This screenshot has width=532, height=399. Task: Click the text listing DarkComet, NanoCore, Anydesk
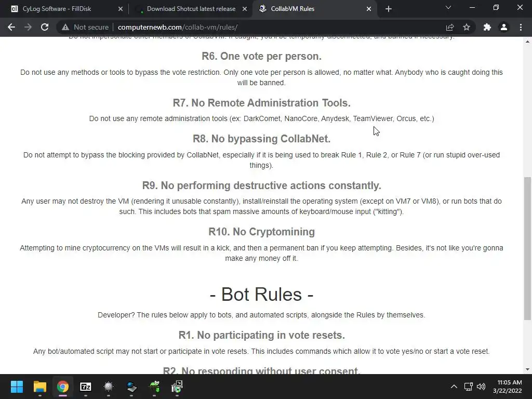point(262,118)
